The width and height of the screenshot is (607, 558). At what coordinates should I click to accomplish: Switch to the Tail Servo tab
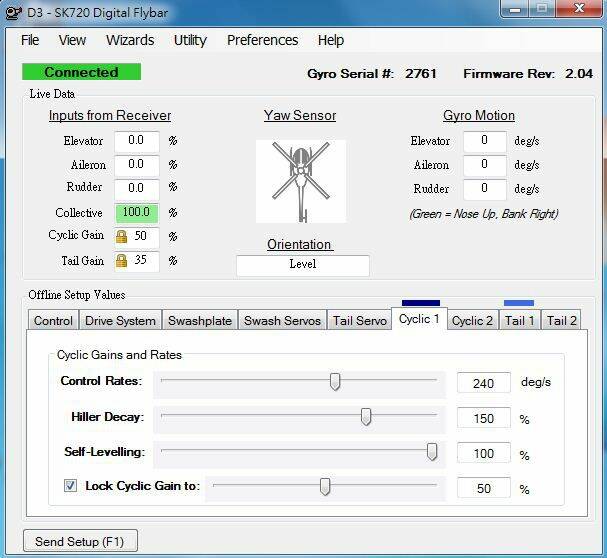coord(360,321)
